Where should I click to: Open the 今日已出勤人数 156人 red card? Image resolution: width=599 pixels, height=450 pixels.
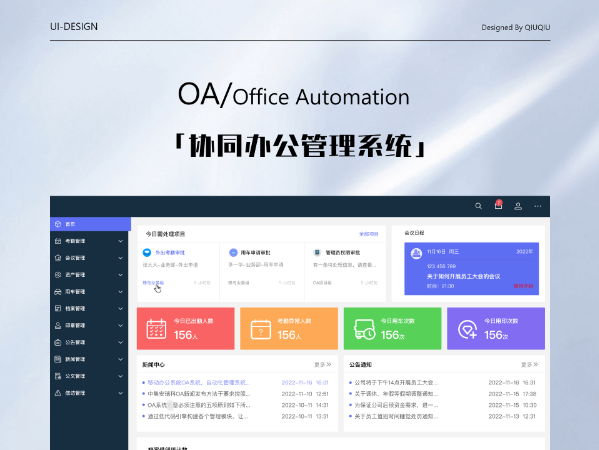pos(186,329)
